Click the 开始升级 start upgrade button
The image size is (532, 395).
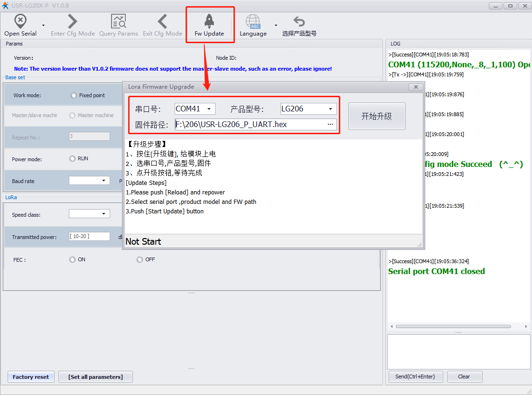coord(377,116)
